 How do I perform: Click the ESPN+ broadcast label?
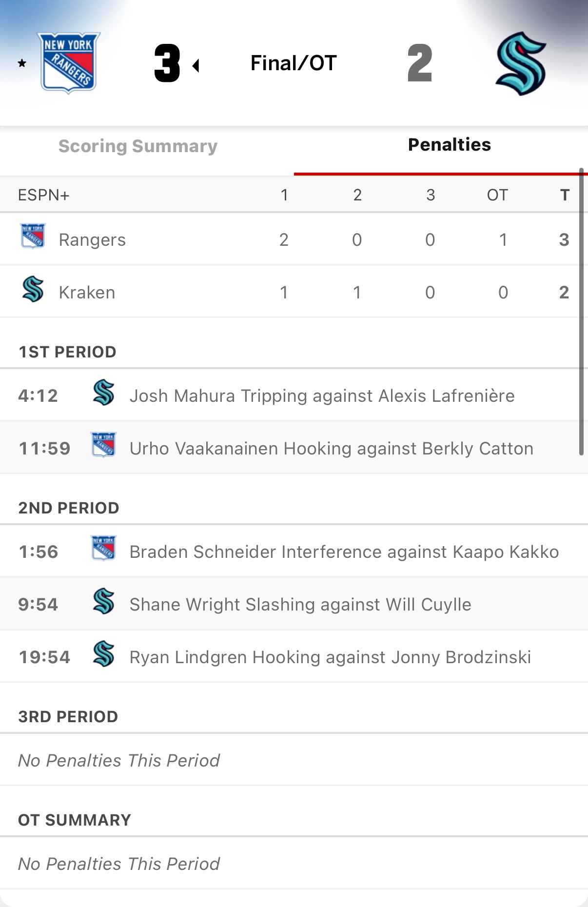pos(44,195)
